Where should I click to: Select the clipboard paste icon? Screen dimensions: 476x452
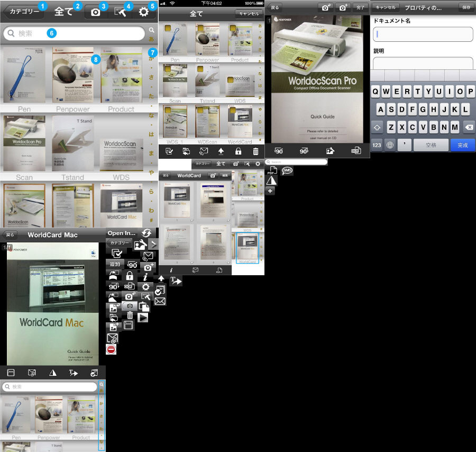point(143,306)
